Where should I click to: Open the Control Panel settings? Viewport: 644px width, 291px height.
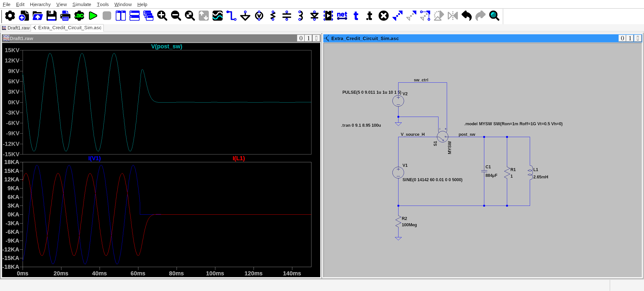[x=10, y=16]
